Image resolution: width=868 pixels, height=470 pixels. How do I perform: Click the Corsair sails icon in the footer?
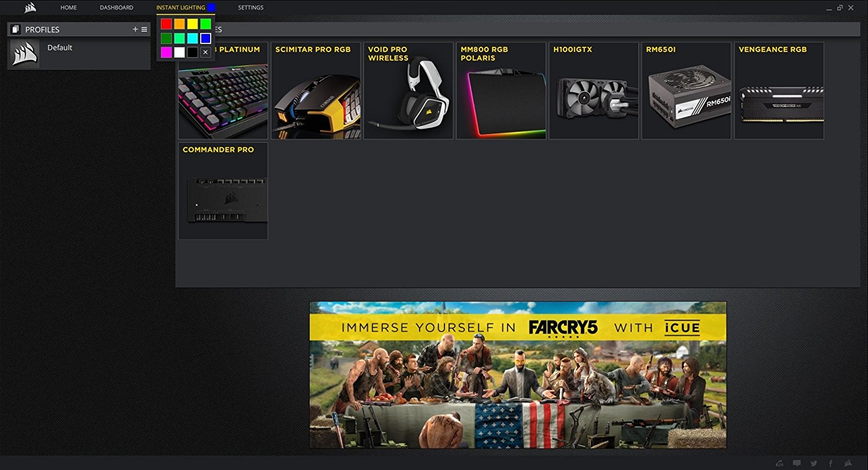(x=848, y=463)
